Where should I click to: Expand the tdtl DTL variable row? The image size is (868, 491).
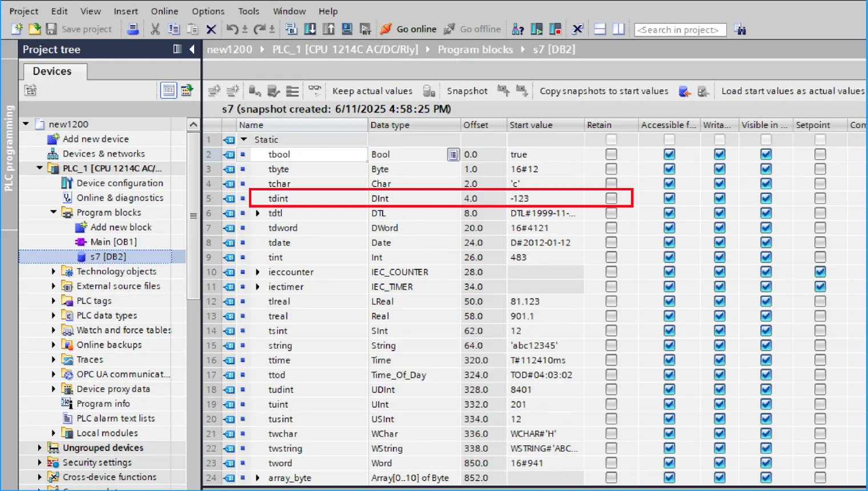point(258,213)
